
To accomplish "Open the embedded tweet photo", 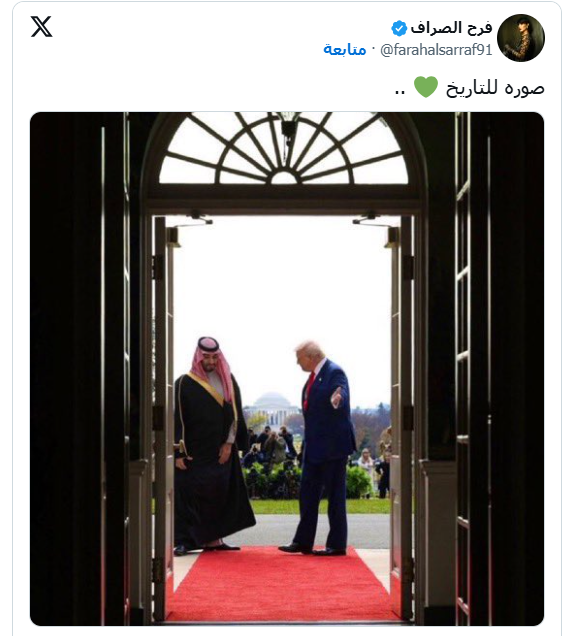I will point(287,369).
